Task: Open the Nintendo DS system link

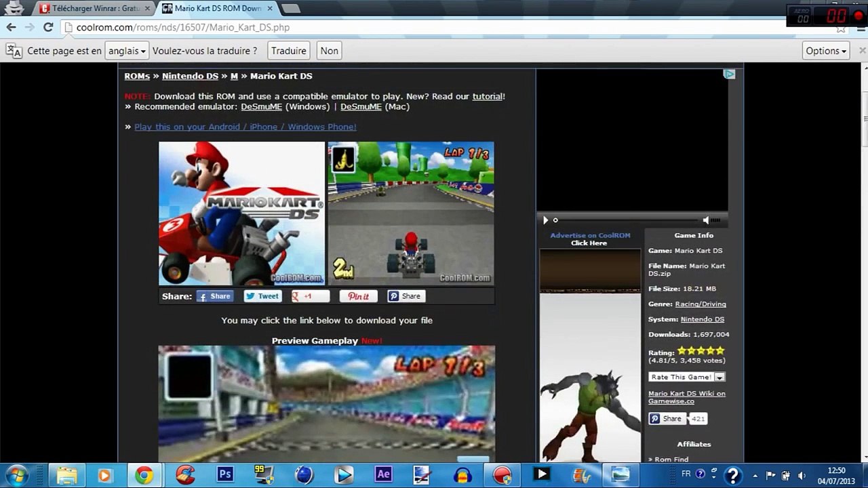Action: pos(703,319)
